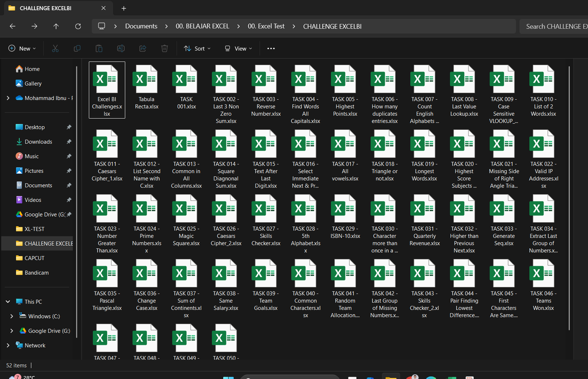Select TASK 039 - Team Goals file

[x=266, y=285]
